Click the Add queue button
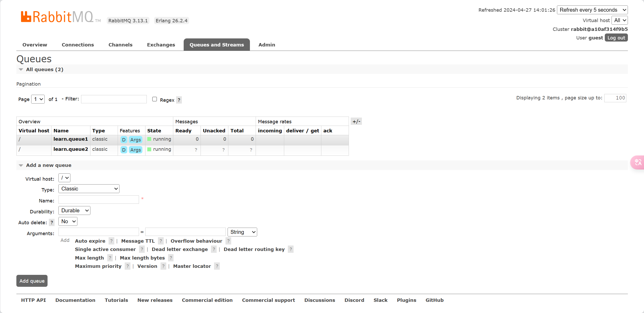This screenshot has width=644, height=313. pos(32,281)
